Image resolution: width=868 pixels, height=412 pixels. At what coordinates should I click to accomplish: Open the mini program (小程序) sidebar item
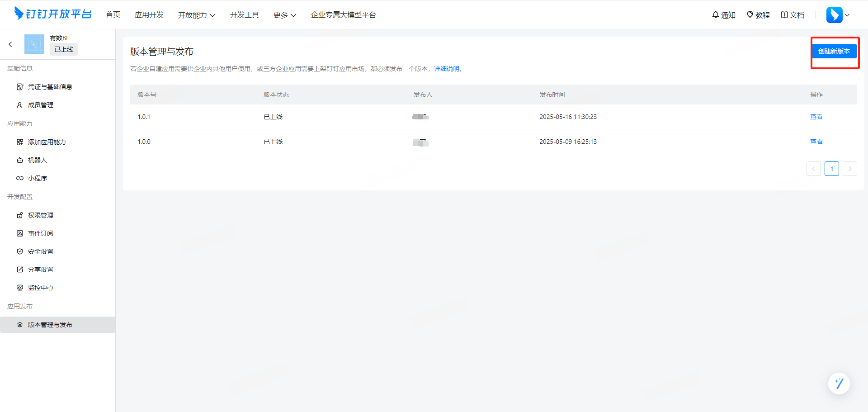point(38,178)
